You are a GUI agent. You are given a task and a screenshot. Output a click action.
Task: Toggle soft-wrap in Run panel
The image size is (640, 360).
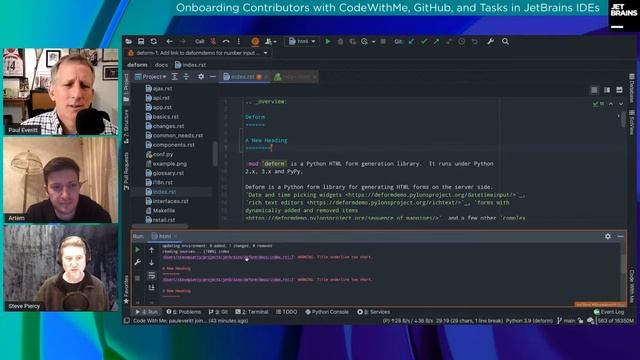pos(151,276)
